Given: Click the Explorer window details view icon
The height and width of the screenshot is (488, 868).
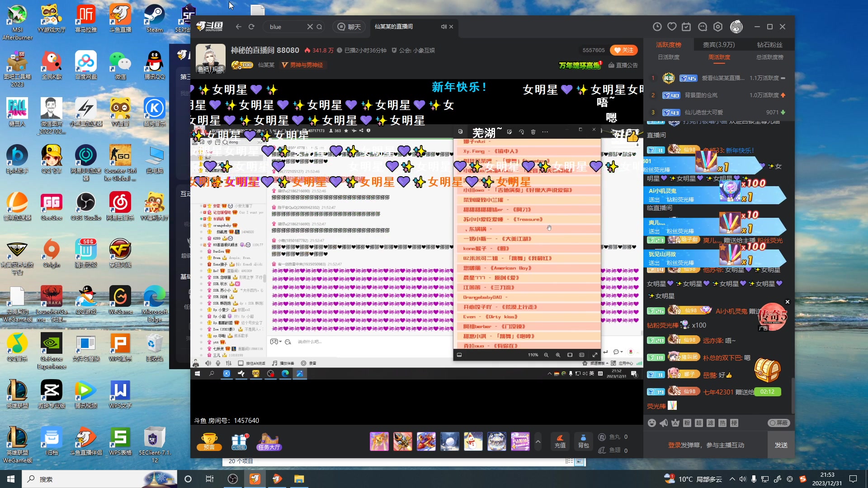Looking at the screenshot, I should click(x=569, y=461).
